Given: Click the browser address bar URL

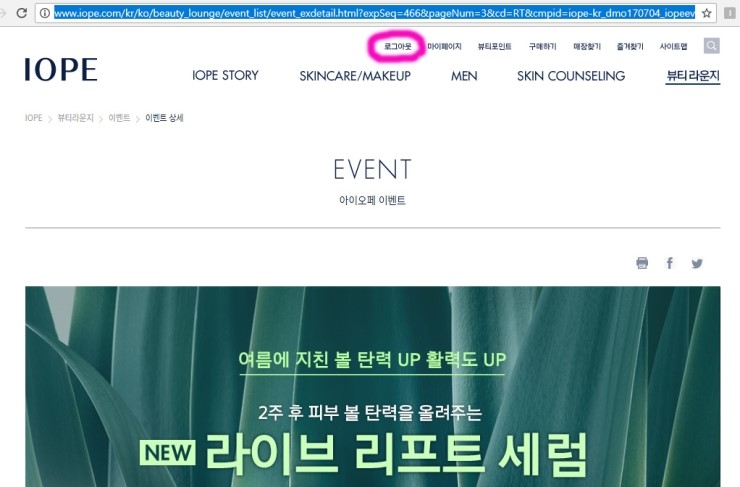Looking at the screenshot, I should click(374, 13).
